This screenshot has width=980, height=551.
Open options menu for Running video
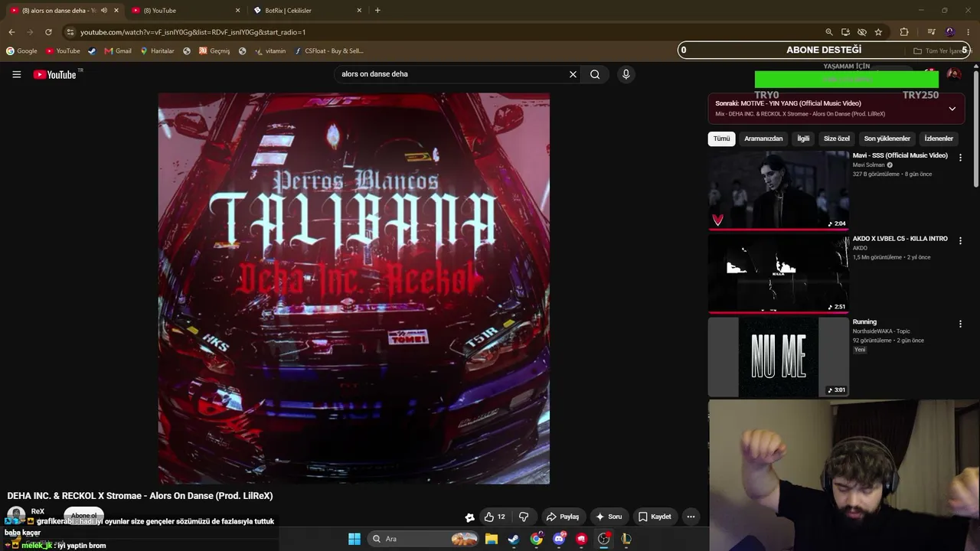pos(960,324)
